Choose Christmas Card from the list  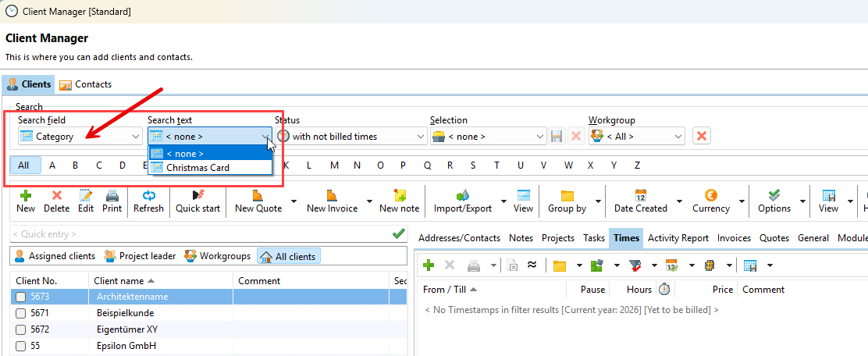[x=197, y=167]
